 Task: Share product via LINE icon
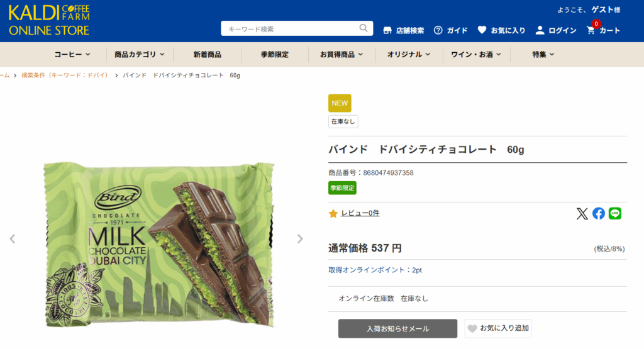[615, 214]
